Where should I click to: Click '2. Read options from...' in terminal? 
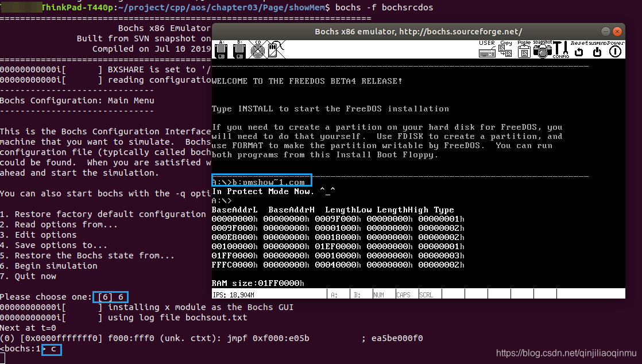tap(59, 224)
